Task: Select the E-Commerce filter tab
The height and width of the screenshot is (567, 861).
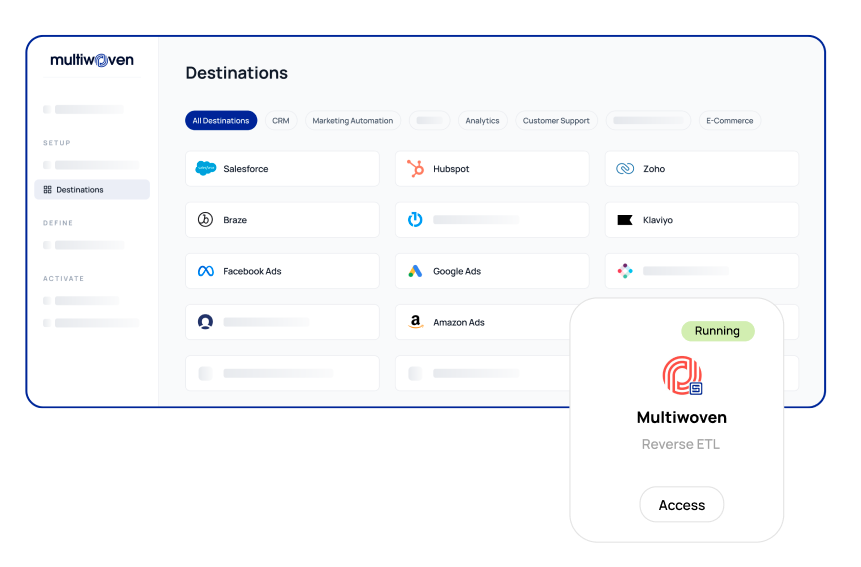Action: click(x=729, y=120)
